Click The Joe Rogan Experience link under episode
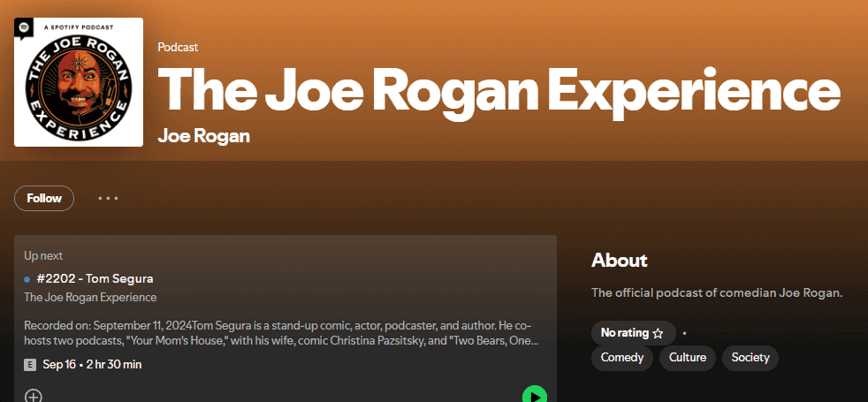Image resolution: width=868 pixels, height=402 pixels. pyautogui.click(x=90, y=298)
